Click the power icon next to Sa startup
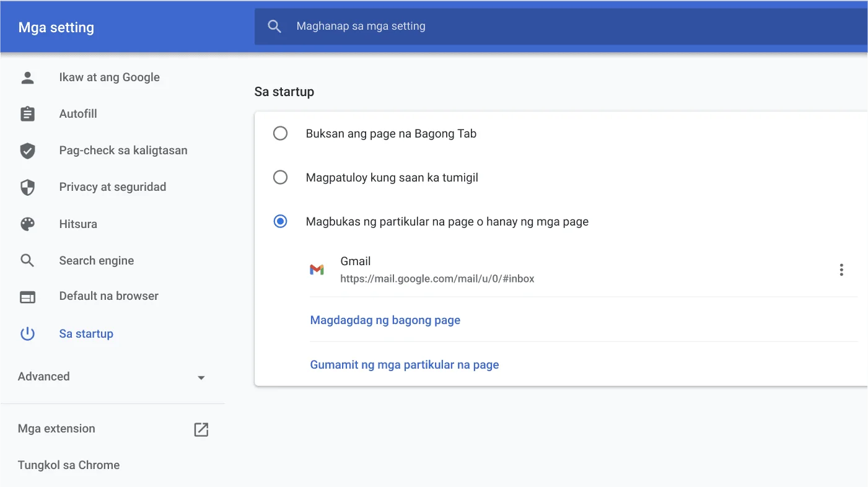868x487 pixels. click(x=27, y=333)
